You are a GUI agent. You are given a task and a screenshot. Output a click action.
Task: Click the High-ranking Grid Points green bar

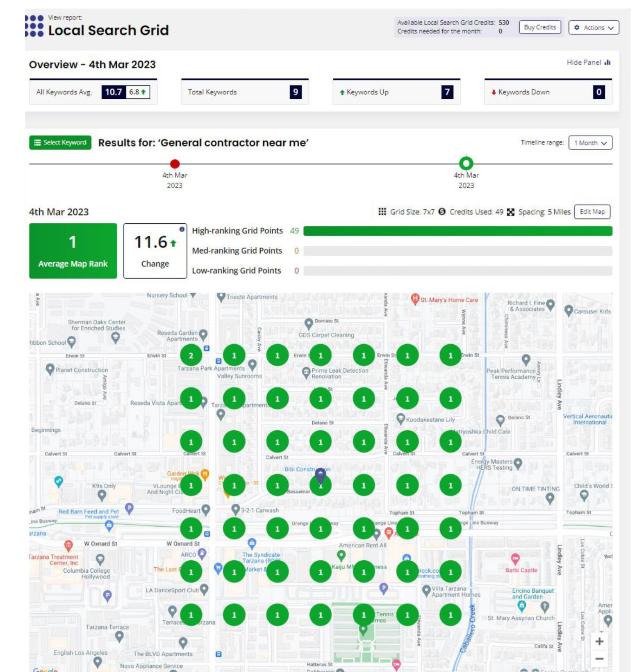(x=458, y=231)
